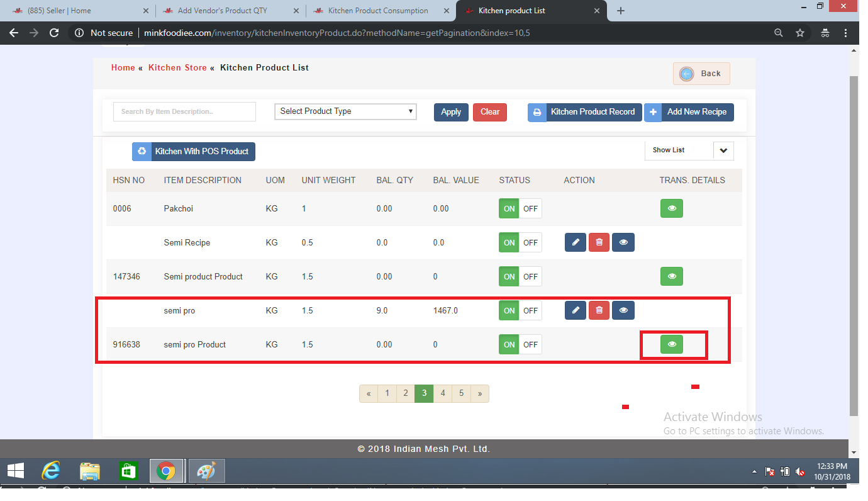The image size is (868, 501).
Task: Open a new browser tab
Action: [x=621, y=11]
